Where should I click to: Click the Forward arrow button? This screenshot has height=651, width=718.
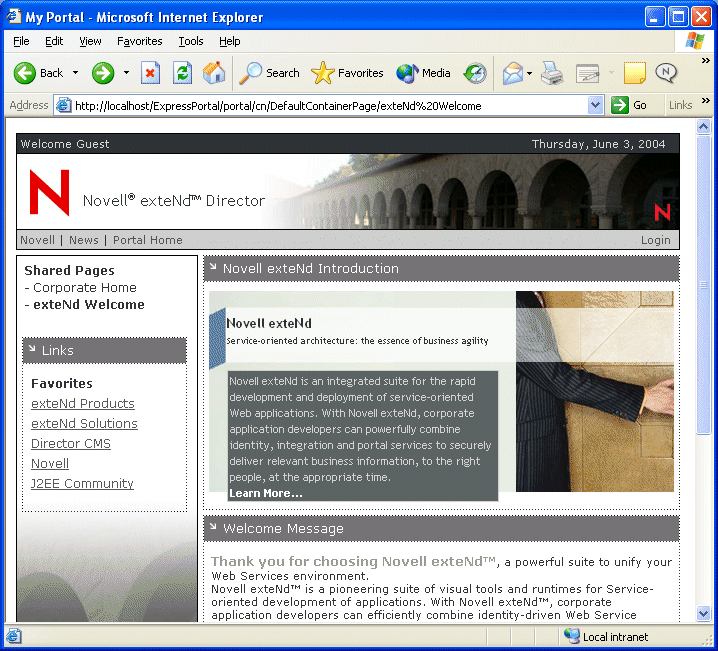(103, 73)
